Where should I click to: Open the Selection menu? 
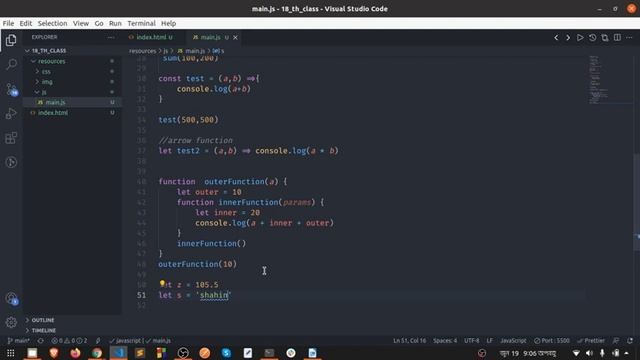click(x=52, y=23)
